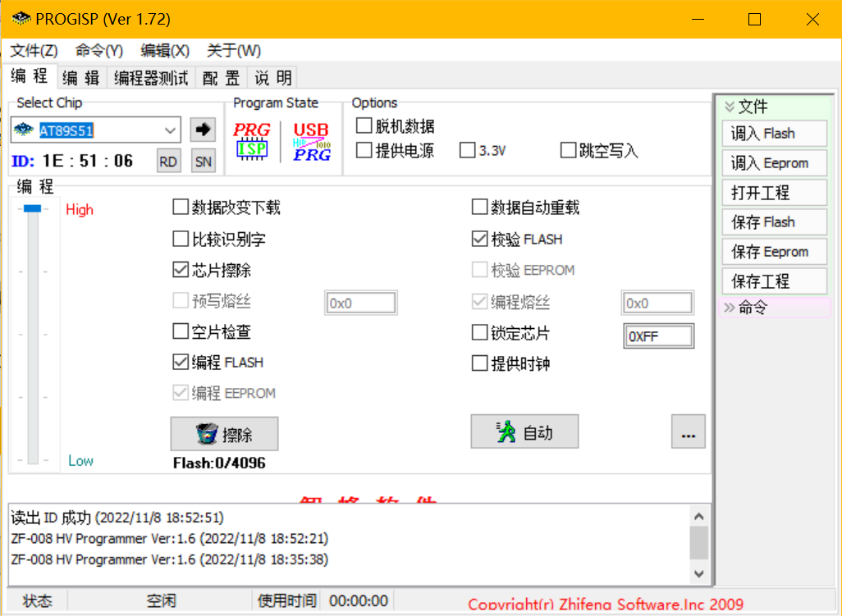Click the 自动 auto button with running figure
842x616 pixels.
click(x=524, y=432)
